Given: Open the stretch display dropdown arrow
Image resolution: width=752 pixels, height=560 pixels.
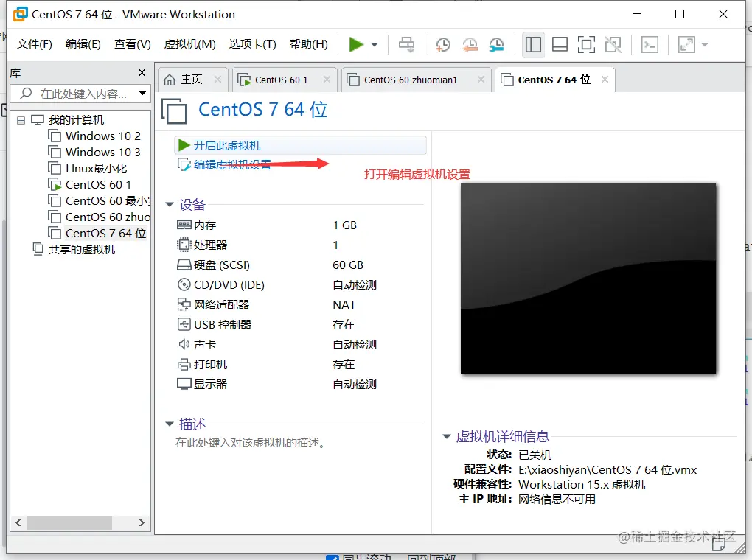Looking at the screenshot, I should [705, 45].
